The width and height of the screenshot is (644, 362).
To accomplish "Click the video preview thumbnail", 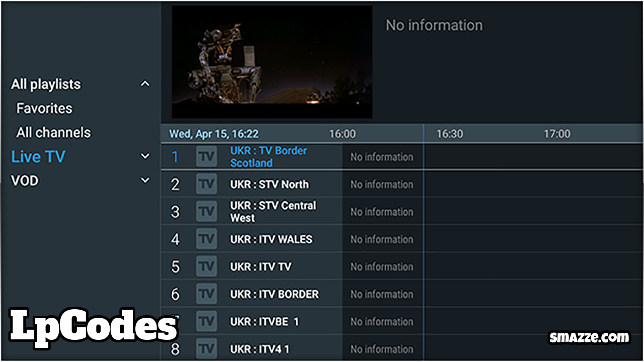I will click(272, 62).
